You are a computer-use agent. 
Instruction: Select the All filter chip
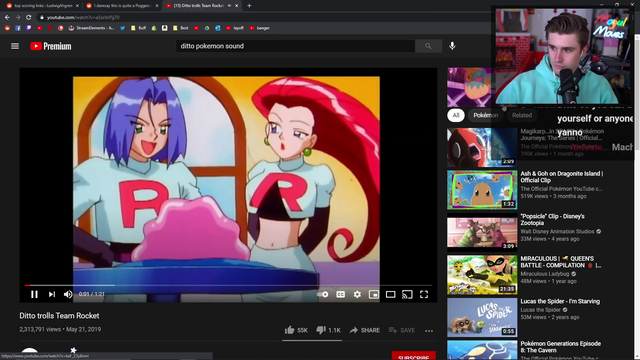[x=456, y=116]
